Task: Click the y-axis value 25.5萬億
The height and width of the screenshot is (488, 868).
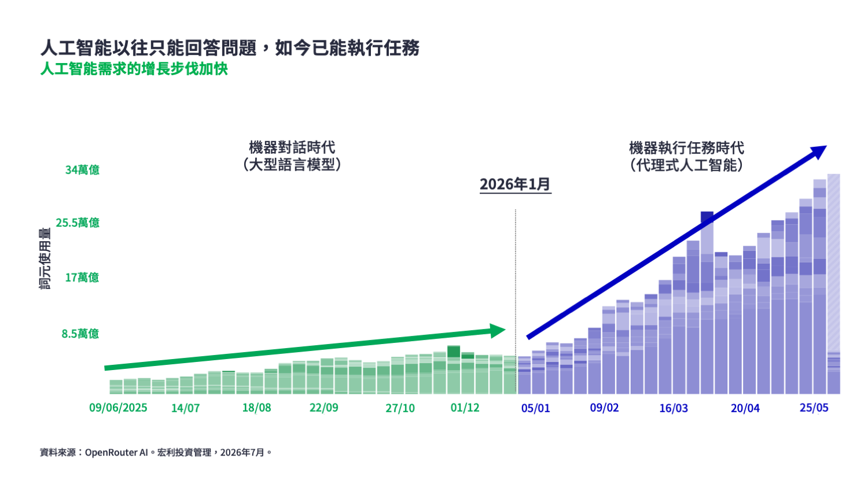Action: [78, 223]
